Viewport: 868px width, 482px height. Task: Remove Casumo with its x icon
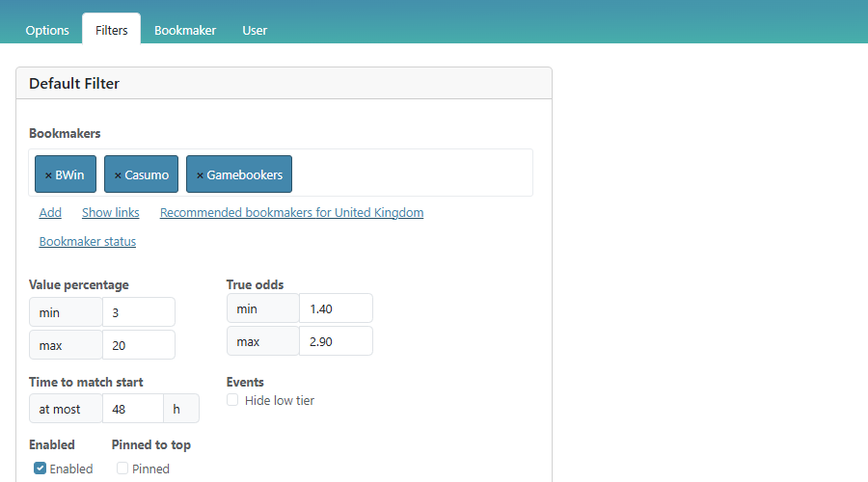[118, 175]
